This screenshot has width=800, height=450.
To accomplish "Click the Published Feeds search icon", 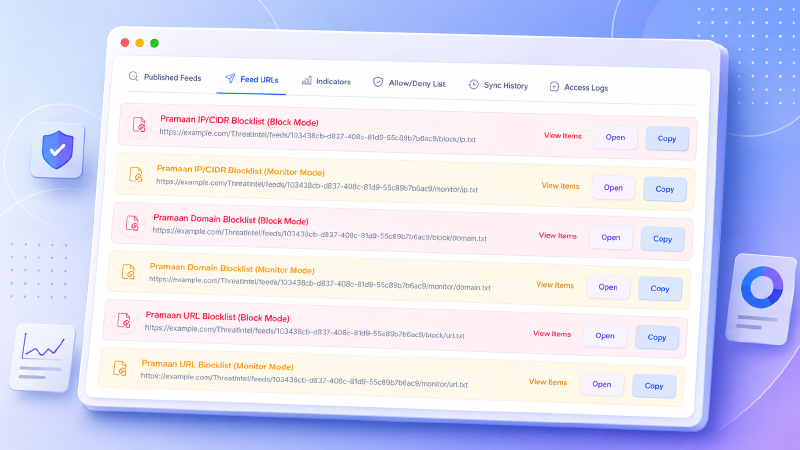I will (x=133, y=76).
